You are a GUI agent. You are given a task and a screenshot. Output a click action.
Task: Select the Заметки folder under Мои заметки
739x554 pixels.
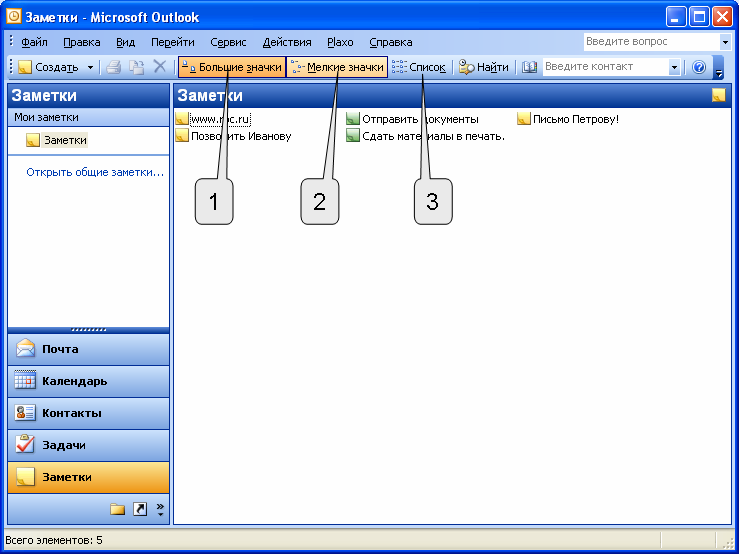point(57,140)
